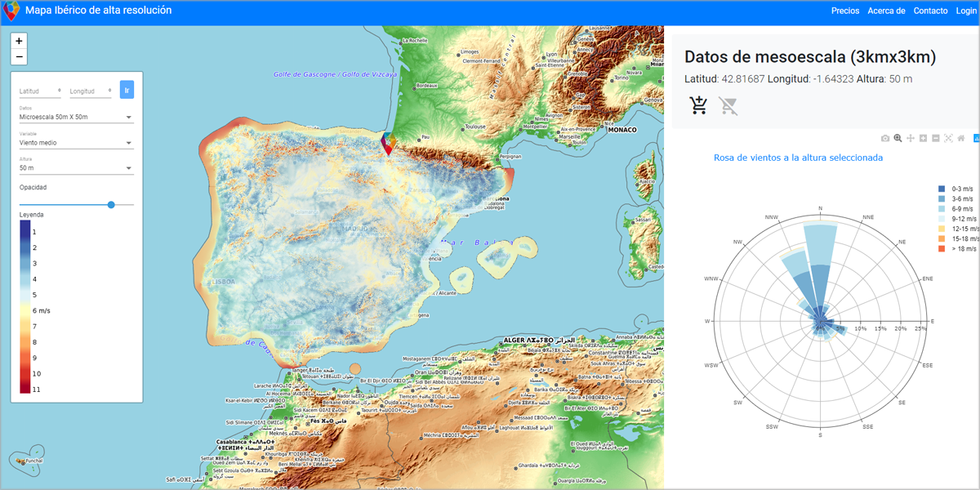Click the Ir button
The width and height of the screenshot is (980, 490).
click(x=127, y=89)
